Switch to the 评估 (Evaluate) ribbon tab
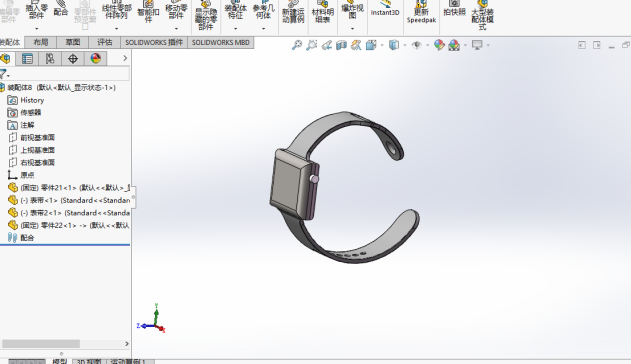Image resolution: width=631 pixels, height=364 pixels. click(x=105, y=42)
